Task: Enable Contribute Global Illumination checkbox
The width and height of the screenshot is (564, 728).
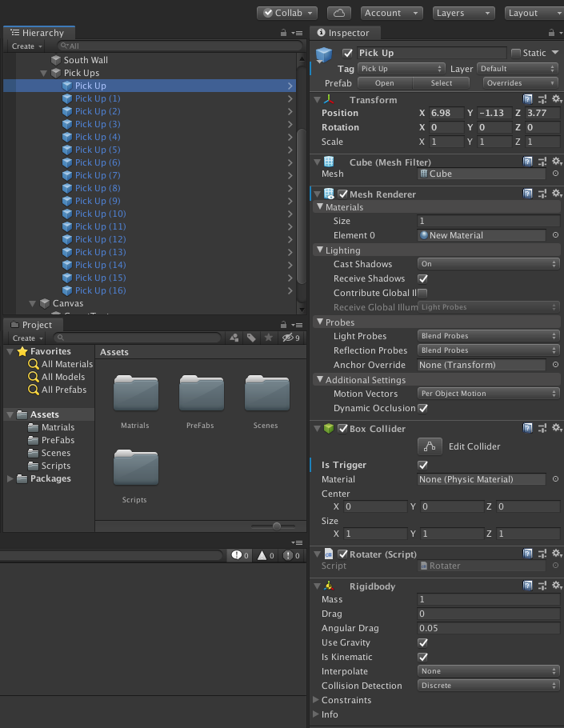Action: click(x=422, y=293)
